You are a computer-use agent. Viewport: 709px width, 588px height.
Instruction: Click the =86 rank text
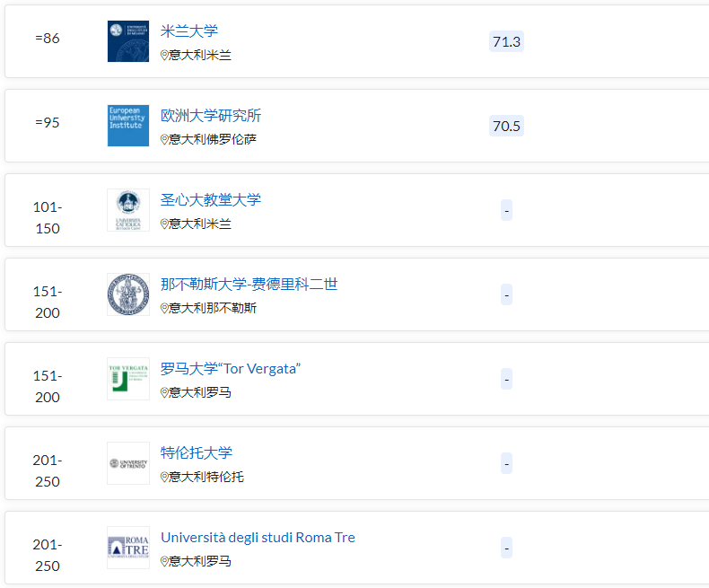pyautogui.click(x=48, y=38)
